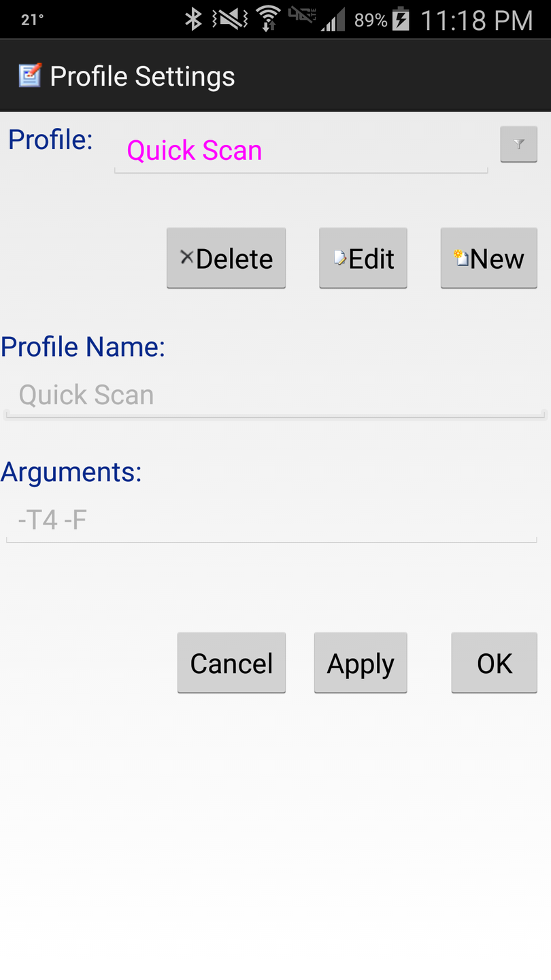Cancel the profile changes

pos(231,664)
